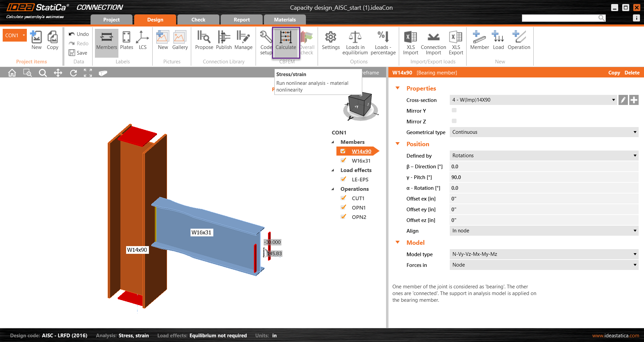
Task: Enable the Mirror Y checkbox
Action: pyautogui.click(x=454, y=110)
